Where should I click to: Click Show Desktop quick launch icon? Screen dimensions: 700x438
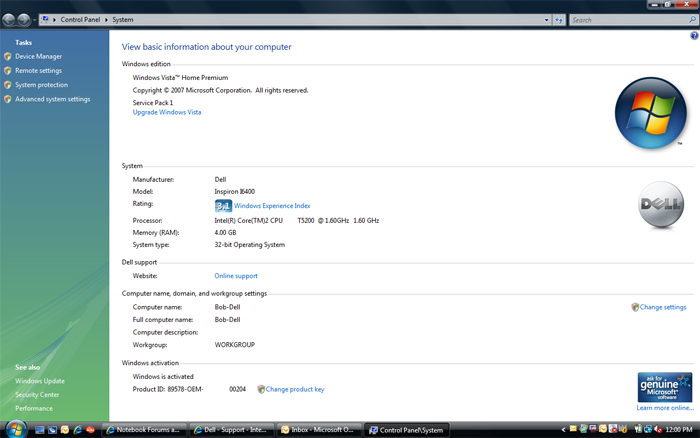click(x=40, y=430)
